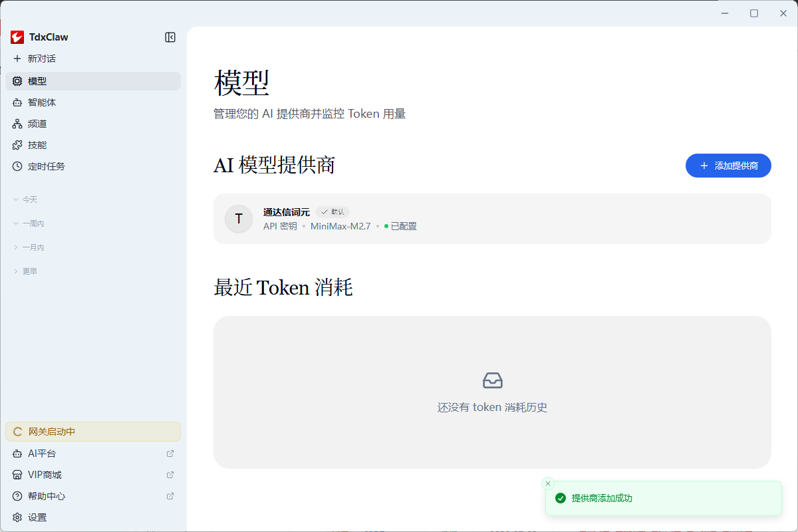
Task: Open the 模型 sidebar item
Action: (x=93, y=81)
